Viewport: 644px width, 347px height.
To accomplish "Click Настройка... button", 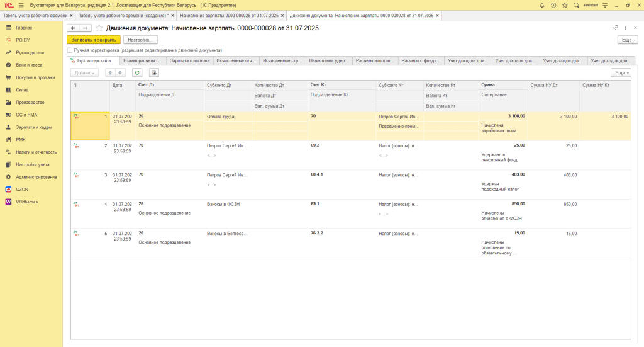I will coord(140,40).
